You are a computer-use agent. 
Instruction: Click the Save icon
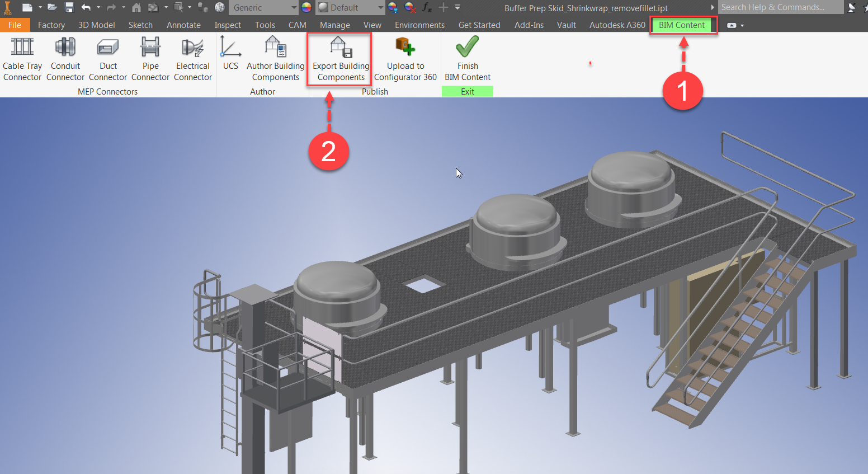pyautogui.click(x=69, y=7)
